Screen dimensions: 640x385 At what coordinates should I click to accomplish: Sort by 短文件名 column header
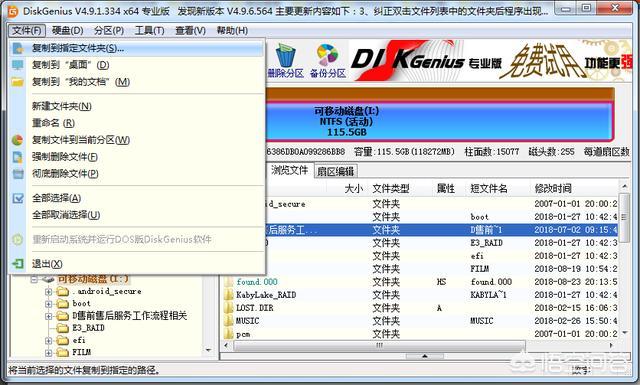point(489,189)
